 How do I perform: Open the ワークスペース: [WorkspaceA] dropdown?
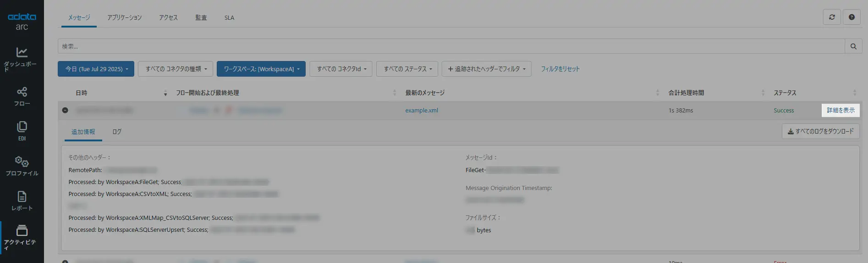click(x=261, y=69)
